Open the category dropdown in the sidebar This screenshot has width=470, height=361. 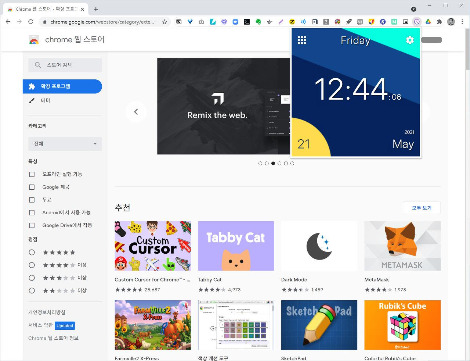65,144
